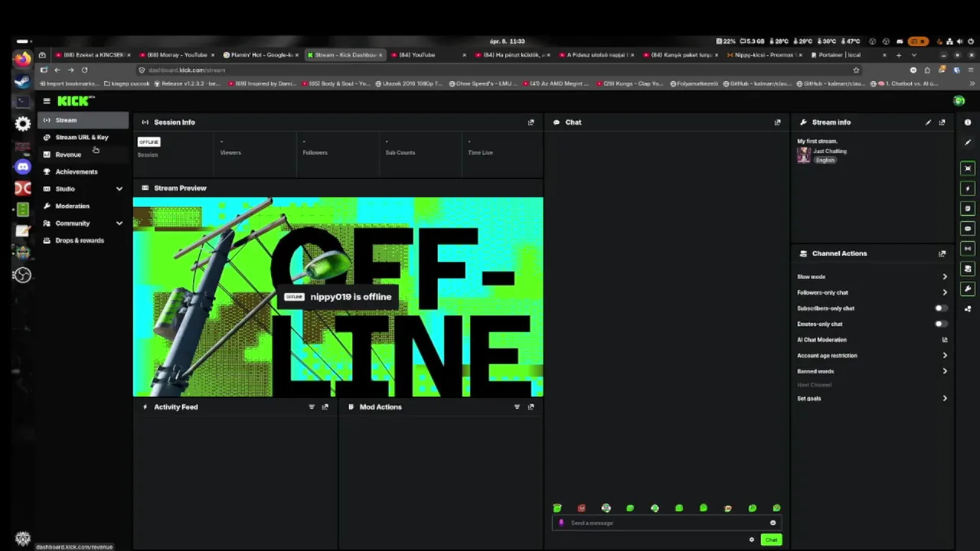
Task: Pop out the Mod Actions panel
Action: coord(531,407)
